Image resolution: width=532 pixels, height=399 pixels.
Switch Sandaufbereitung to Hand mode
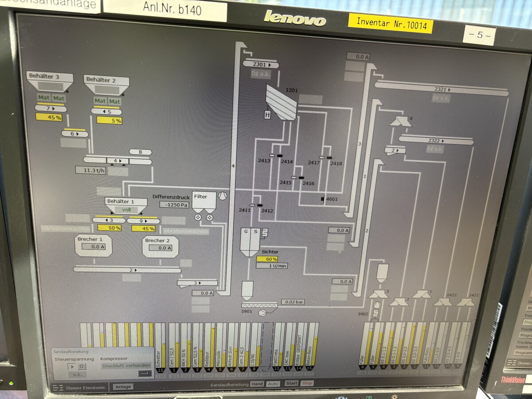pos(257,383)
